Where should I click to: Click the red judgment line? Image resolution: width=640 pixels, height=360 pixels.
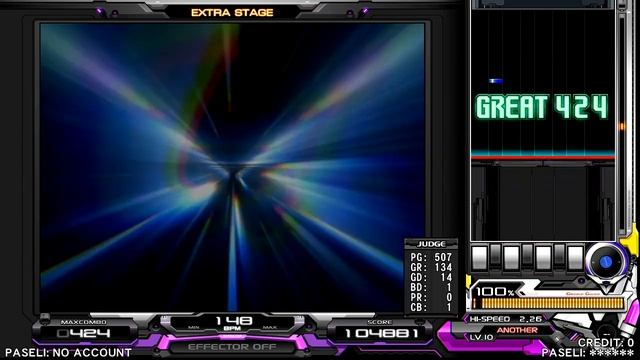pyautogui.click(x=543, y=157)
